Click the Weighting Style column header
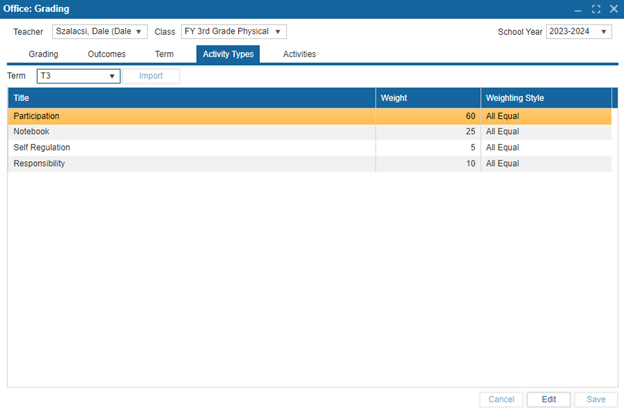This screenshot has width=624, height=412. tap(545, 98)
